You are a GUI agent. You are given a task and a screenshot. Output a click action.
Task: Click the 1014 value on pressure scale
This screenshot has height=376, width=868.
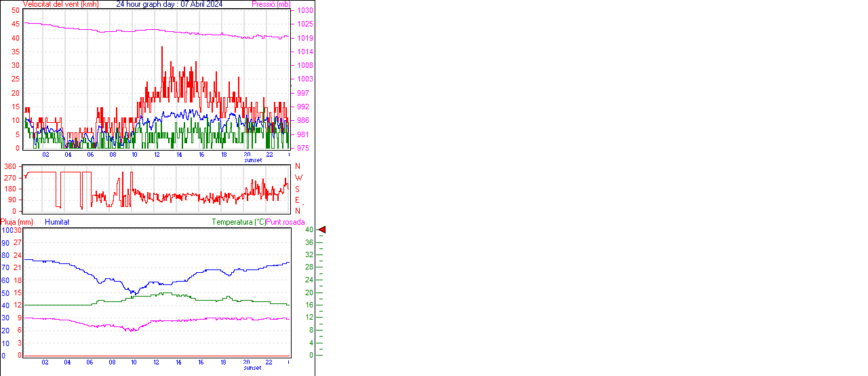point(304,52)
